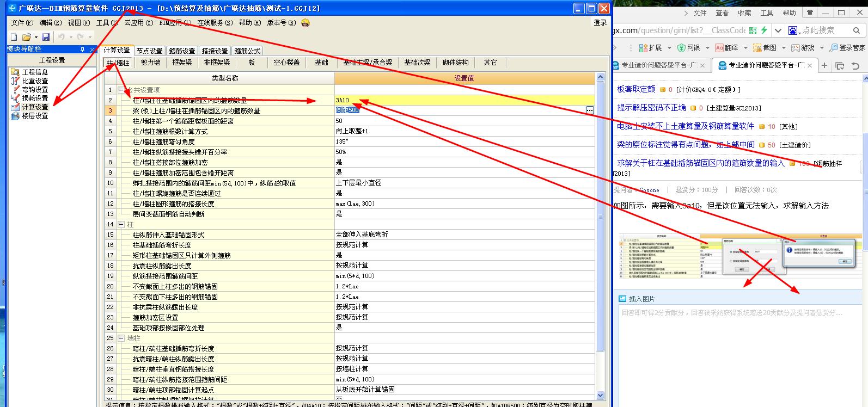Screen dimensions: 868x407
Task: Click the Open folder icon in GGJ toolbar
Action: pos(26,37)
